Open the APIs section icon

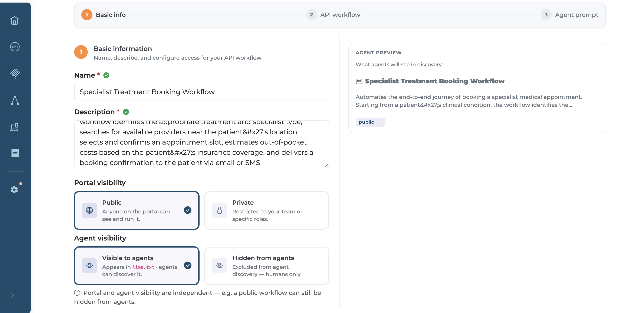(x=15, y=47)
